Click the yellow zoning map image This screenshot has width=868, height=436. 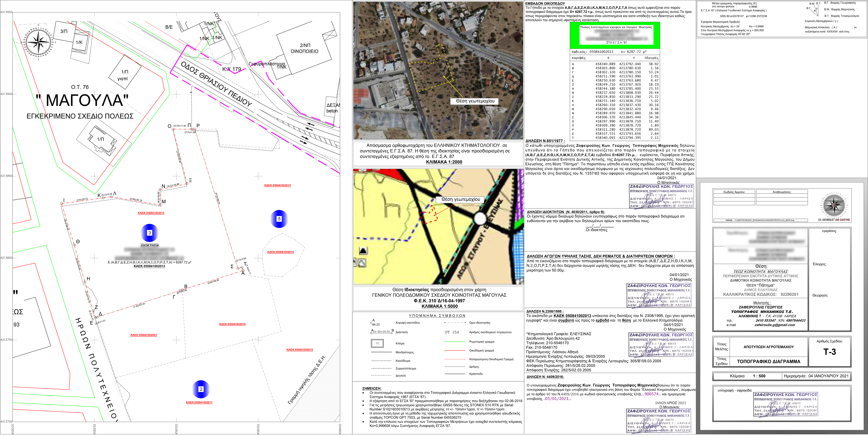438,227
